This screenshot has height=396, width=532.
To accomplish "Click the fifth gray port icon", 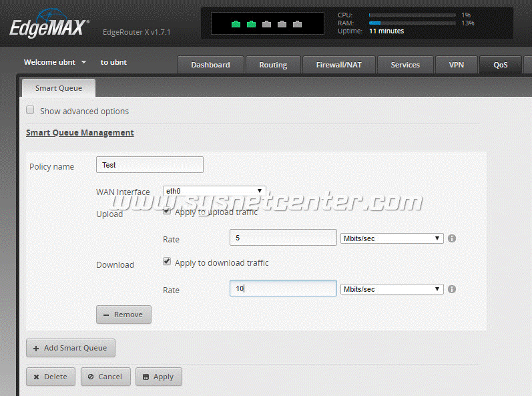I will [297, 24].
